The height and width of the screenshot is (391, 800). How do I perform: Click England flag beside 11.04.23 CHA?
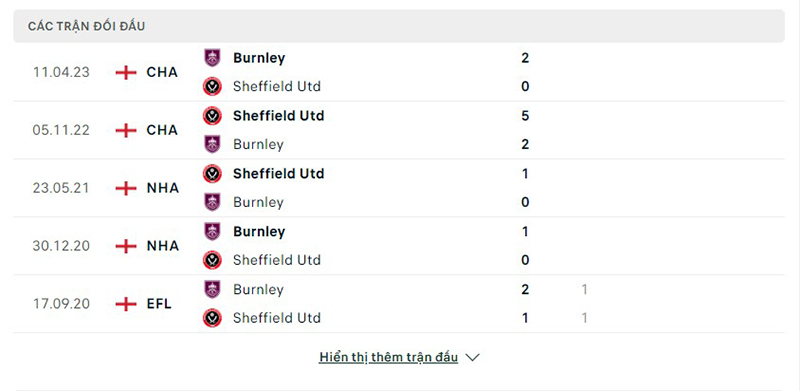(126, 72)
